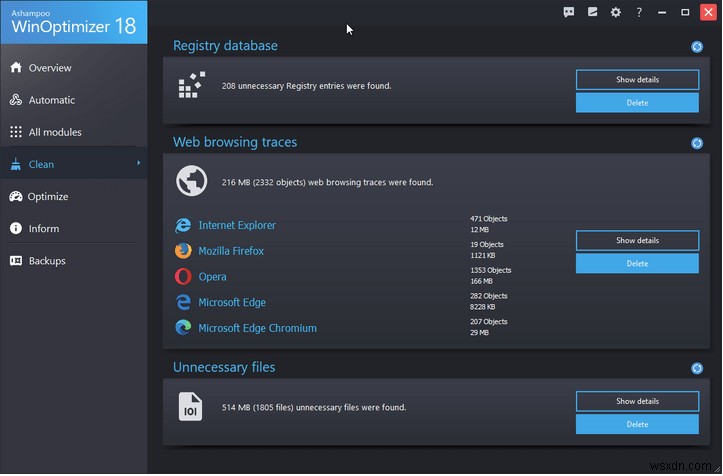Click the All modules grid icon
Image resolution: width=723 pixels, height=476 pixels.
(16, 132)
